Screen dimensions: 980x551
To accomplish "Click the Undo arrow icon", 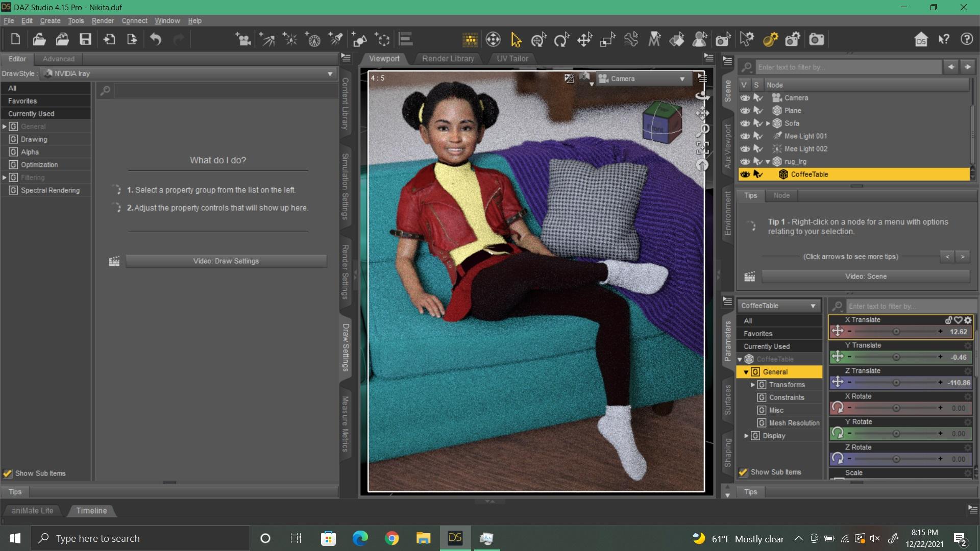I will (x=156, y=39).
